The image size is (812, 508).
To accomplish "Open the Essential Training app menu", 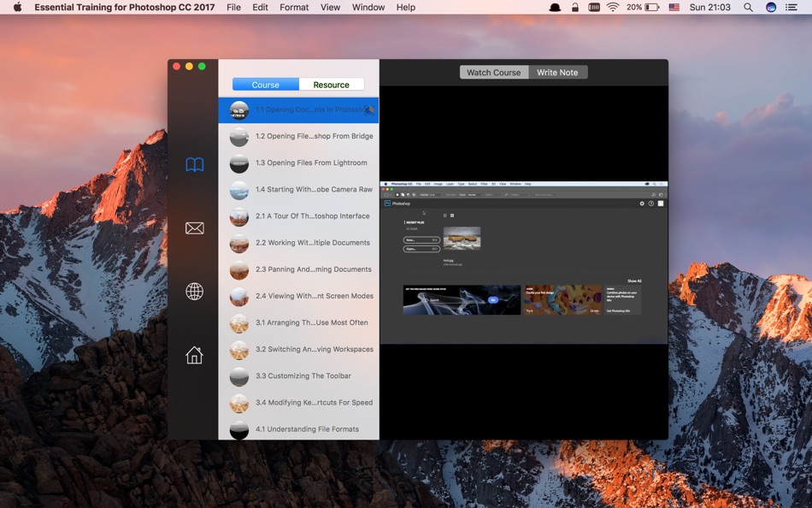I will (x=124, y=7).
